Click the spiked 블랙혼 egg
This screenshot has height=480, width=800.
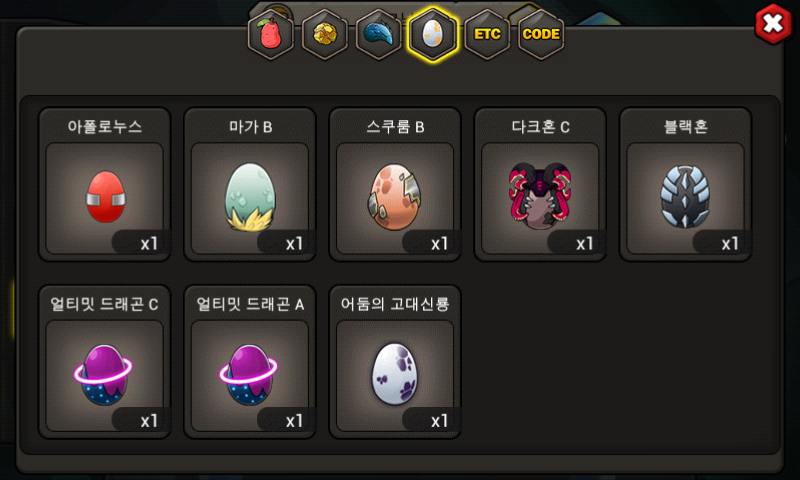point(685,198)
